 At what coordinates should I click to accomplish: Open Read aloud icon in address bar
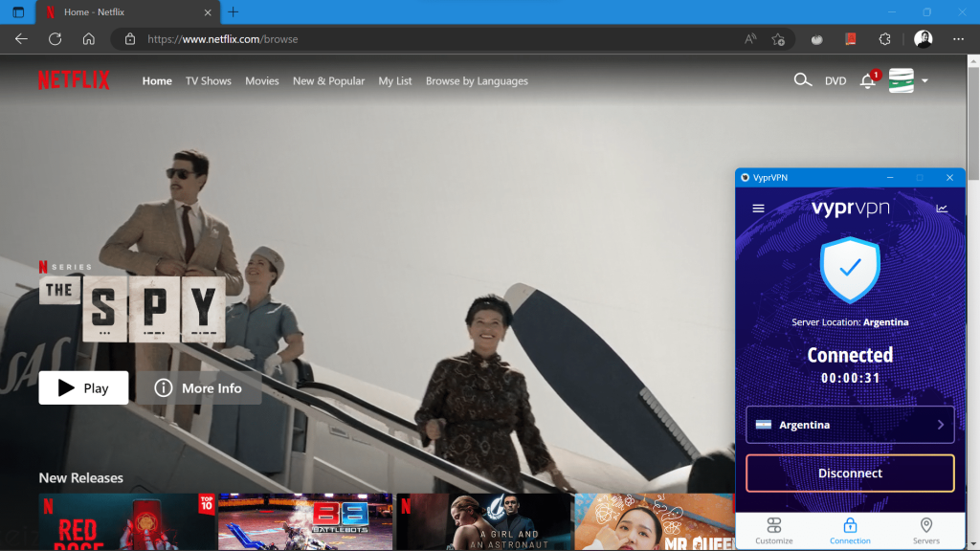(x=750, y=38)
